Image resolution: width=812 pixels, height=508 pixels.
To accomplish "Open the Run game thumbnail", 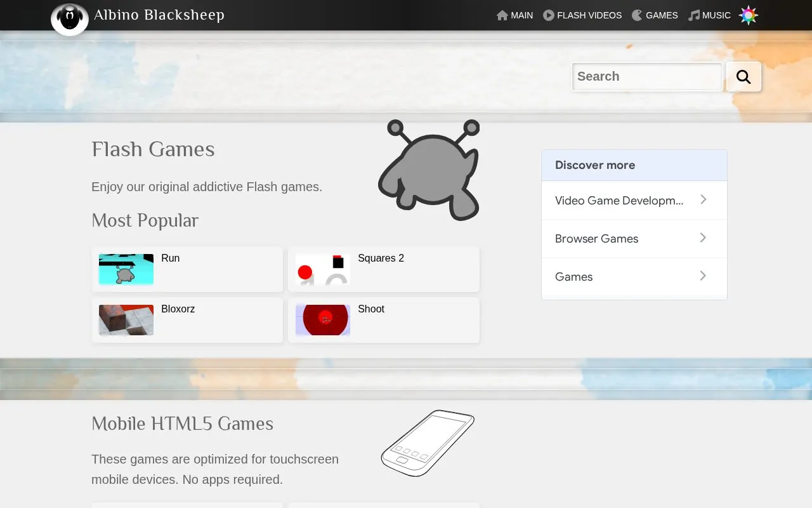I will 126,269.
